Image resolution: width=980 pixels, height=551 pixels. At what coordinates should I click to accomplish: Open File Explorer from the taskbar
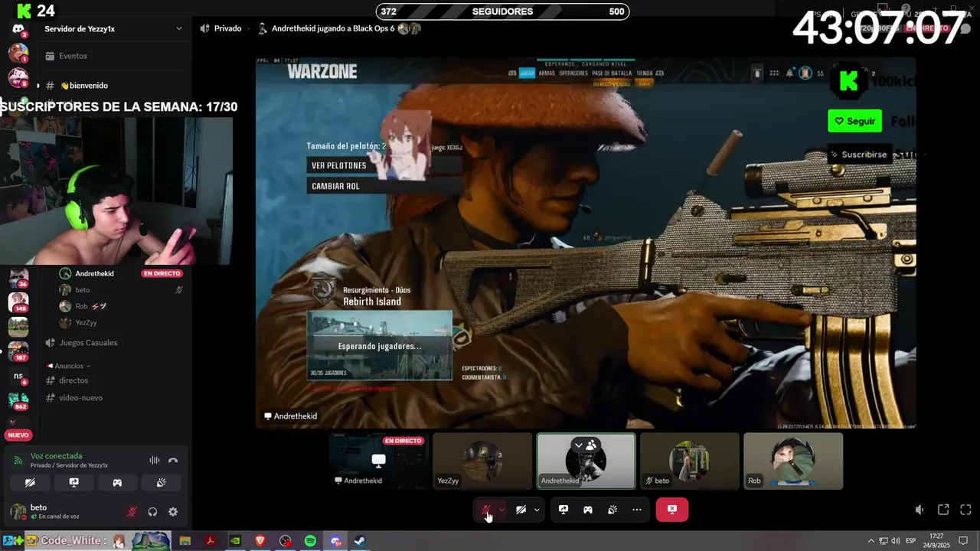coord(185,541)
